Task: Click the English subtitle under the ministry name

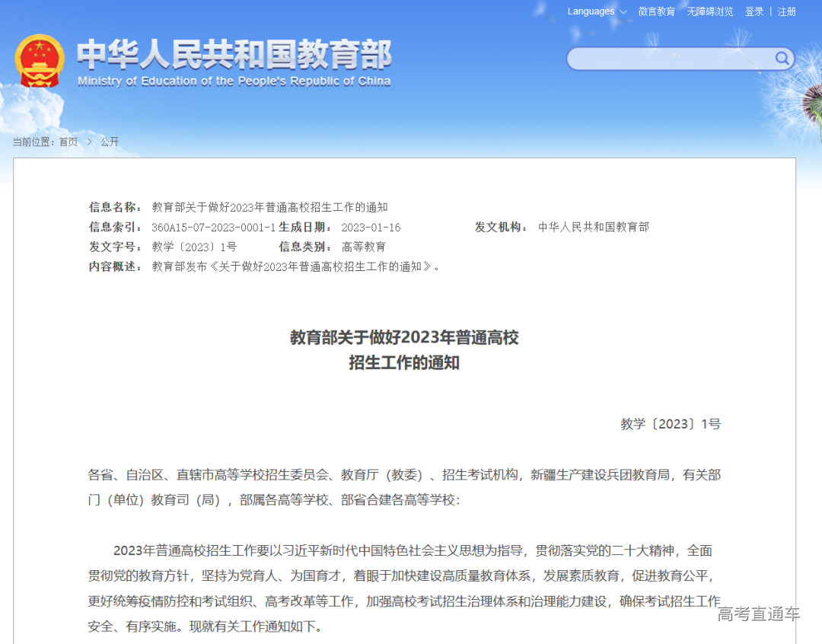Action: (237, 81)
